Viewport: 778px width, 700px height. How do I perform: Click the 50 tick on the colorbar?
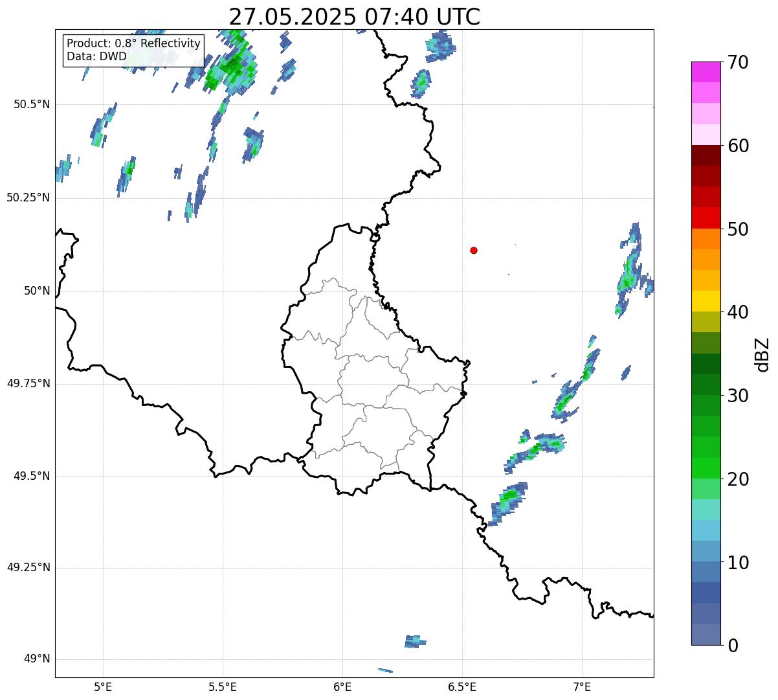(739, 229)
